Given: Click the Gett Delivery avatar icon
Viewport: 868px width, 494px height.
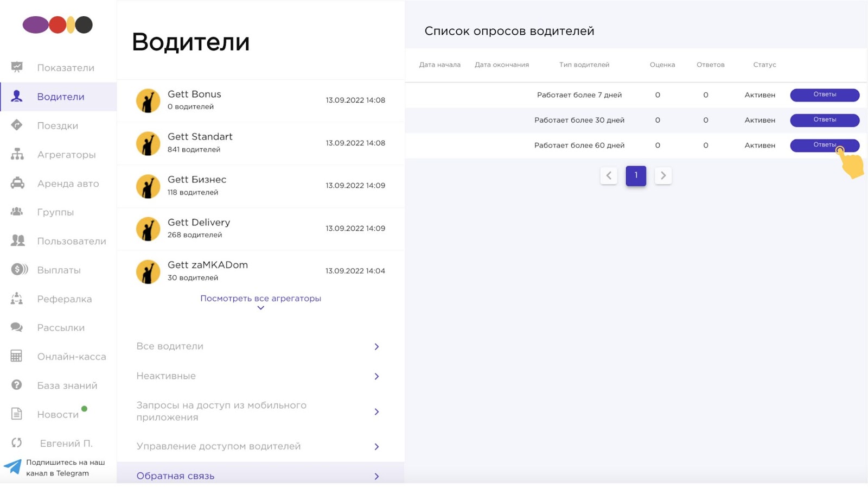Looking at the screenshot, I should tap(148, 229).
